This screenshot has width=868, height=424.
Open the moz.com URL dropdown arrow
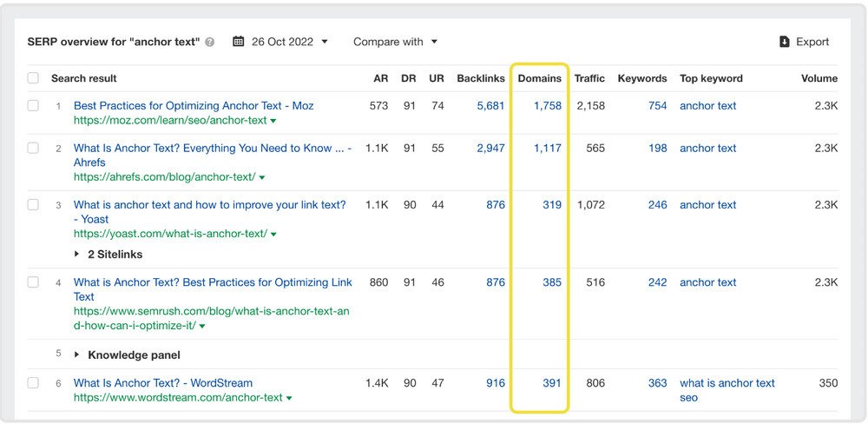pyautogui.click(x=273, y=121)
